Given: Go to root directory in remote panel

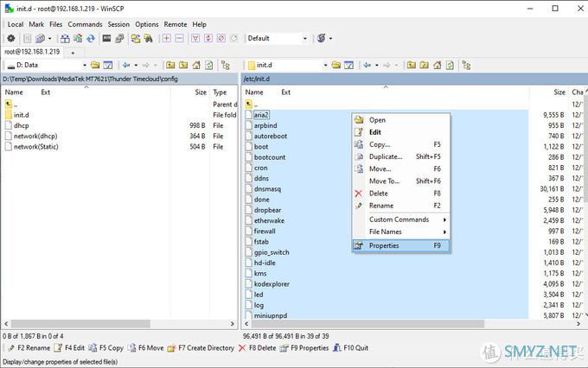Looking at the screenshot, I should (424, 65).
